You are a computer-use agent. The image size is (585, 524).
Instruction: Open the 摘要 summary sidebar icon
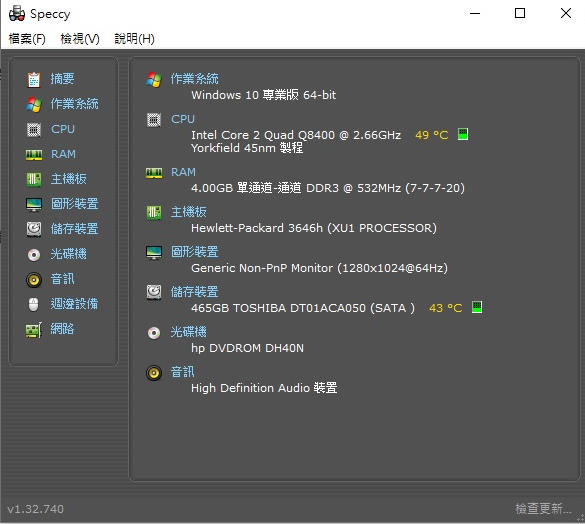34,79
